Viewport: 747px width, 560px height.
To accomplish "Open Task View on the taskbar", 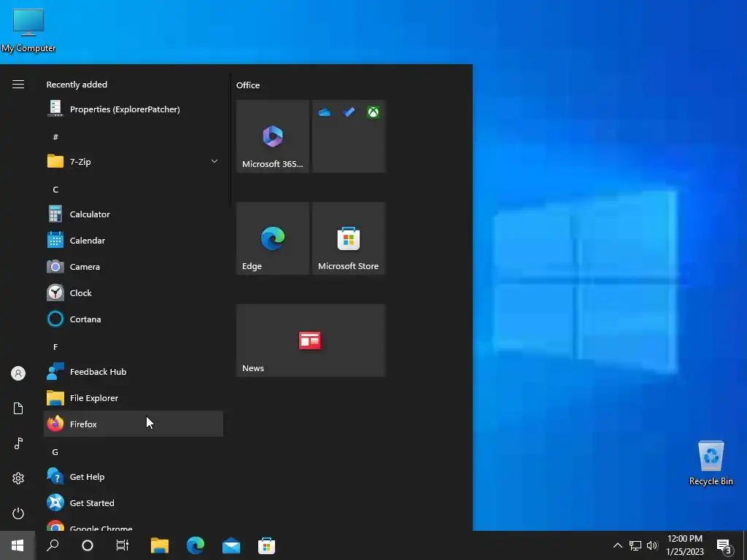I will click(123, 545).
